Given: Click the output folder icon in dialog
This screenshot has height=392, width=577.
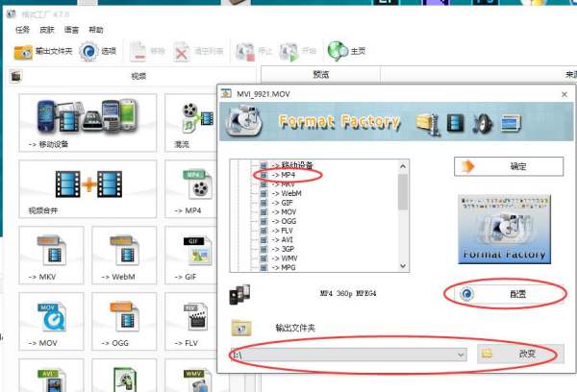Looking at the screenshot, I should coord(241,328).
